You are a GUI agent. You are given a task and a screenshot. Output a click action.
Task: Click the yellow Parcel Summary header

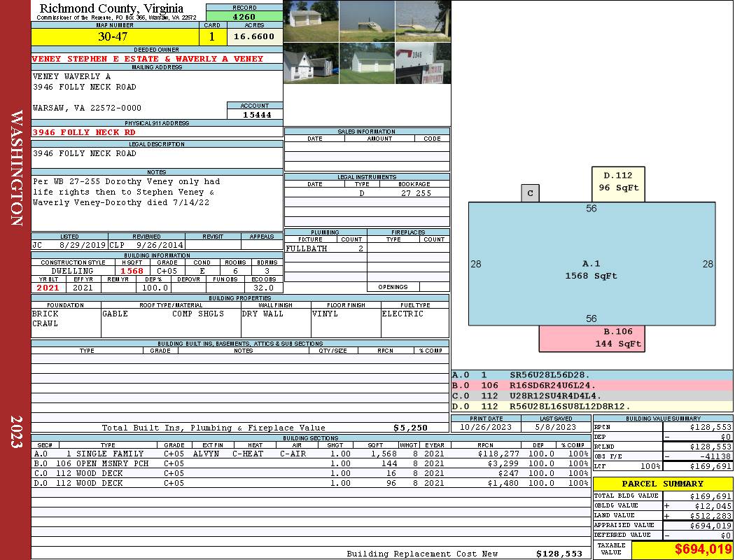(x=663, y=484)
